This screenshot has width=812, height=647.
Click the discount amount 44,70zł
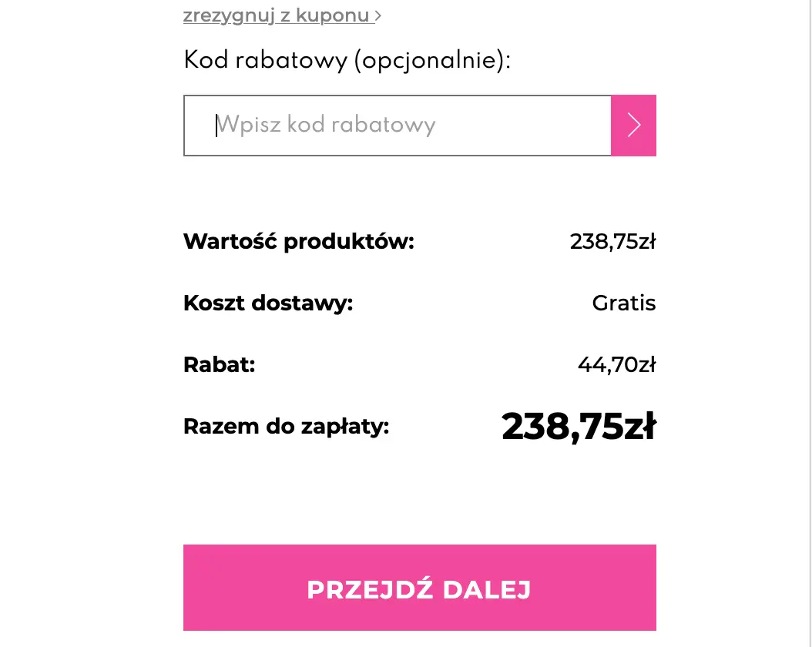click(616, 364)
